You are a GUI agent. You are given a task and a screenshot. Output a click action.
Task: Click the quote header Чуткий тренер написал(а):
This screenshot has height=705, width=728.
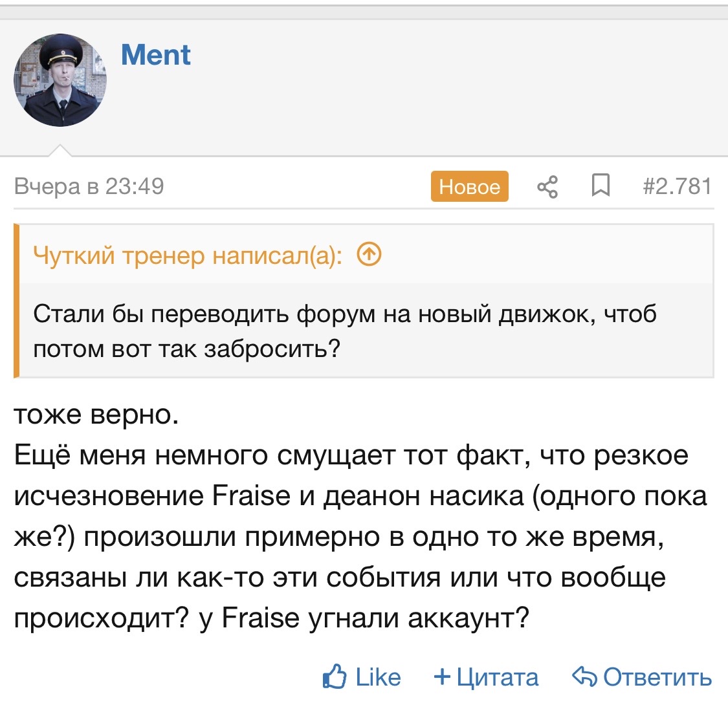[188, 255]
